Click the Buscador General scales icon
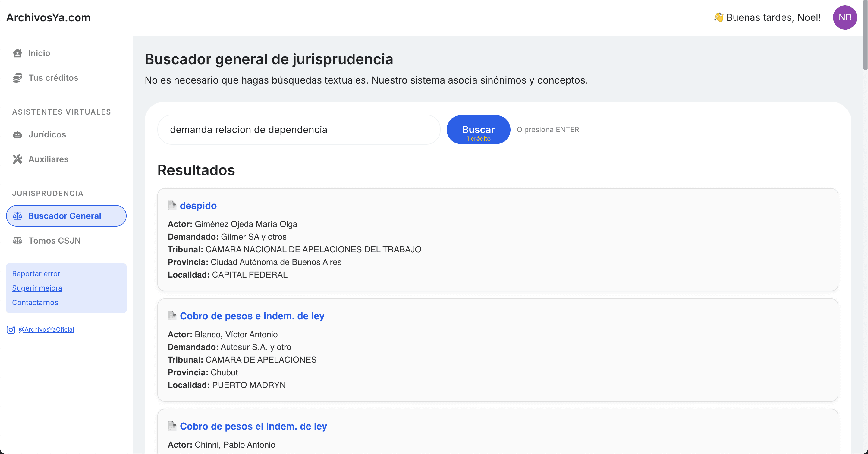The image size is (868, 454). pyautogui.click(x=18, y=216)
